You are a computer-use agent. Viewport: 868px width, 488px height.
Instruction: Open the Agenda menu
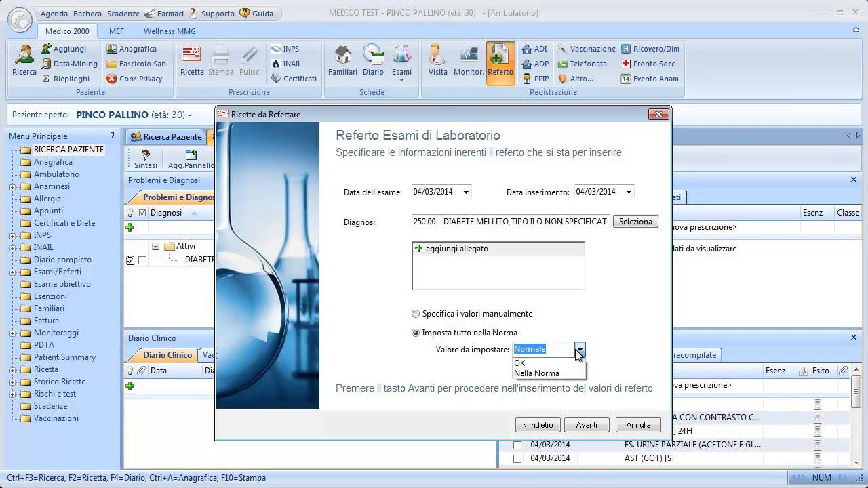(54, 14)
